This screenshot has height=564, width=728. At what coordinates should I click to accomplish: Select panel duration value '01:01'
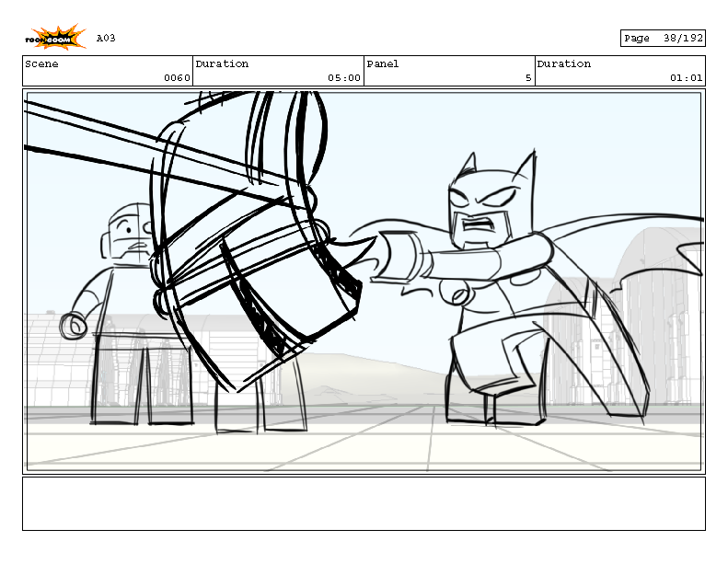(687, 78)
